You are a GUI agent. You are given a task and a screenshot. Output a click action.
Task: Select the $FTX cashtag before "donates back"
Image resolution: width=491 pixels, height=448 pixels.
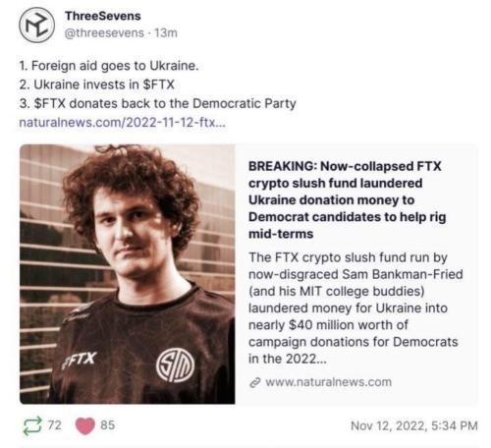point(50,103)
